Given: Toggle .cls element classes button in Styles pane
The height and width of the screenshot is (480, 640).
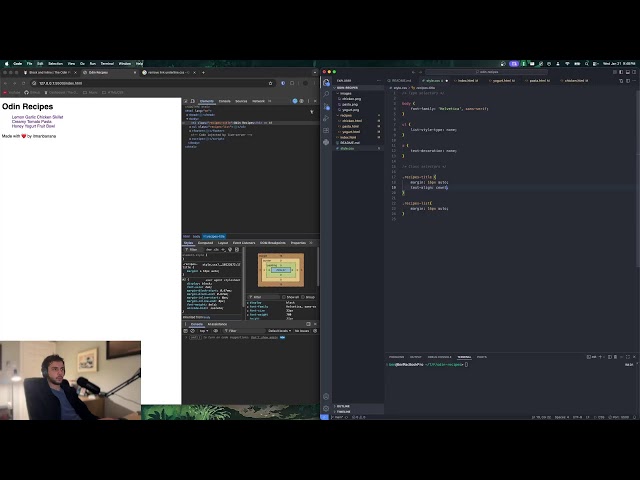Looking at the screenshot, I should click(216, 249).
